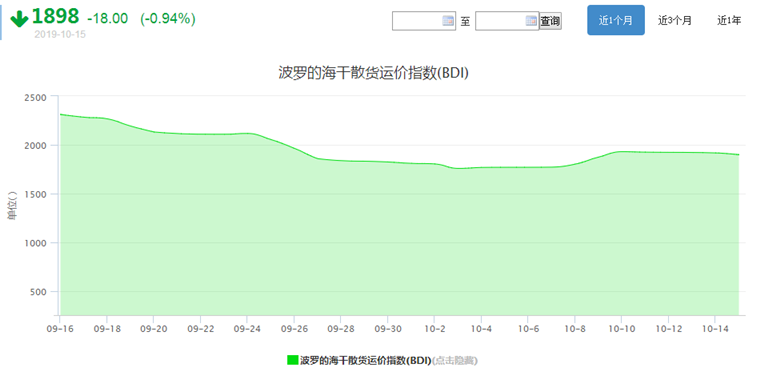Click the y-axis title 单位( )
The height and width of the screenshot is (371, 760).
coord(13,207)
